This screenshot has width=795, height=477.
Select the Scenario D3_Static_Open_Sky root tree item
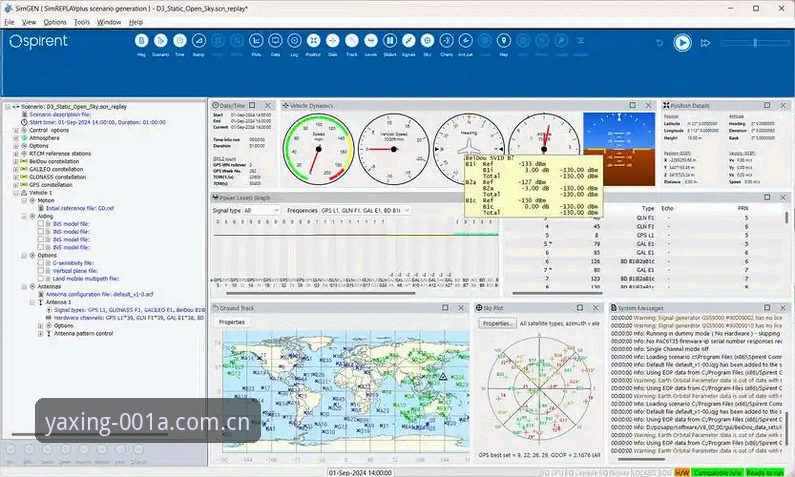(x=74, y=107)
